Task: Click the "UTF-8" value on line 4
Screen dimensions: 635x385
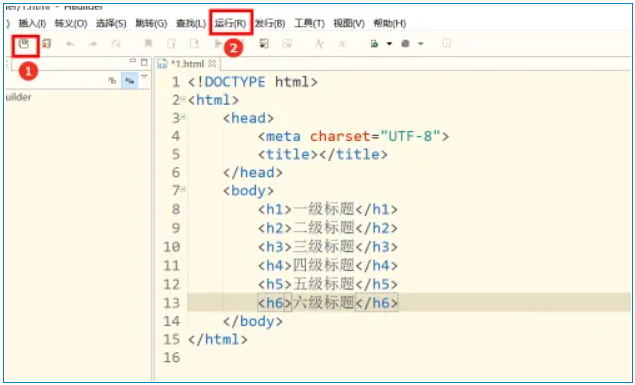Action: pos(410,136)
